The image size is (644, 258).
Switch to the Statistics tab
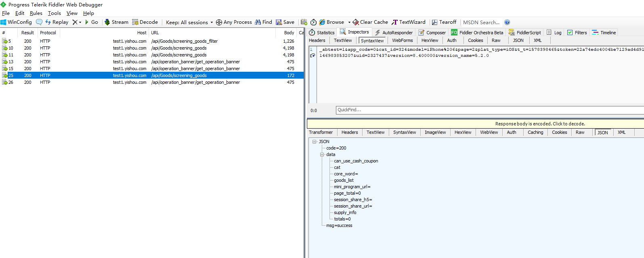tap(322, 32)
